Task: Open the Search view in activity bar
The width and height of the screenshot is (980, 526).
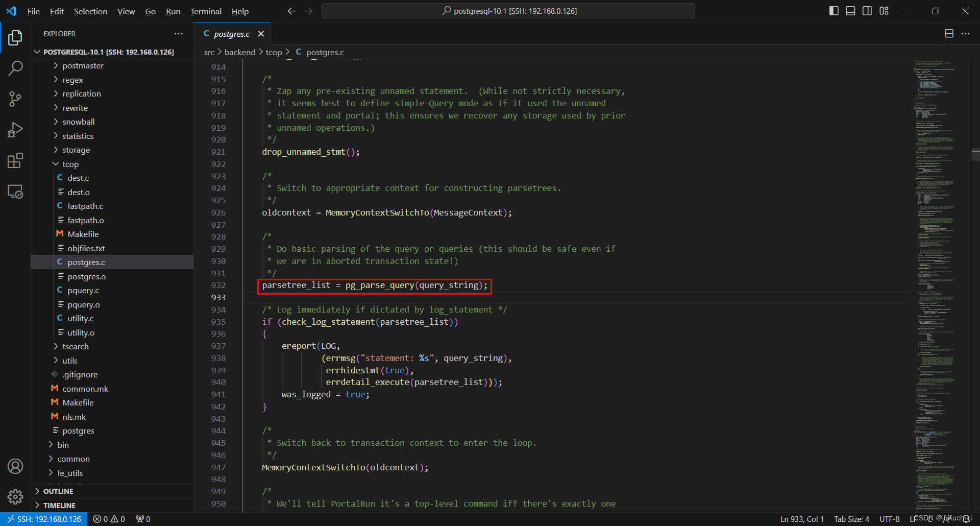Action: [15, 68]
